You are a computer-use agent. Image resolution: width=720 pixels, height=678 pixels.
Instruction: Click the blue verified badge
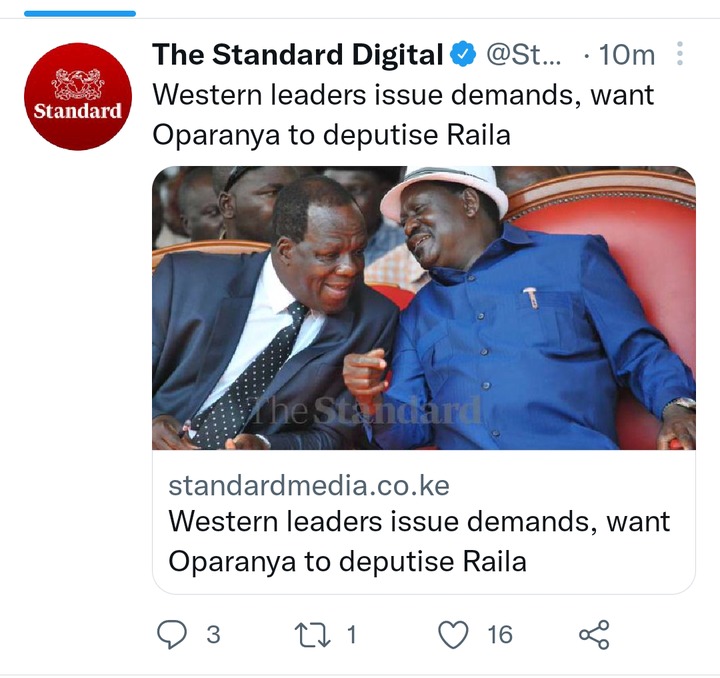click(463, 54)
